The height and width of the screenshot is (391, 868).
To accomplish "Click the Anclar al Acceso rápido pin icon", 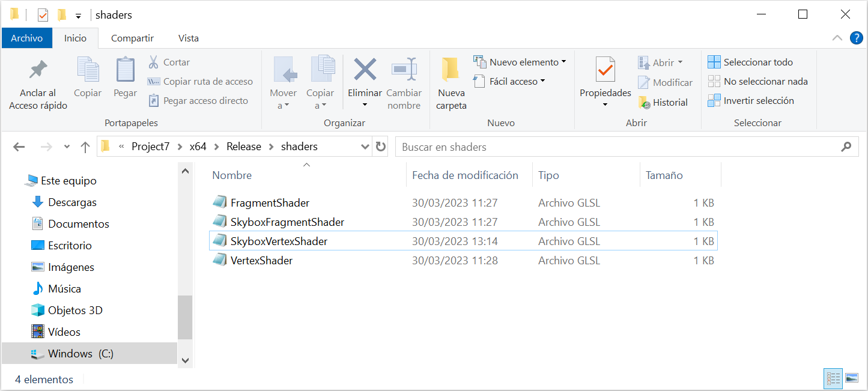I will click(38, 70).
